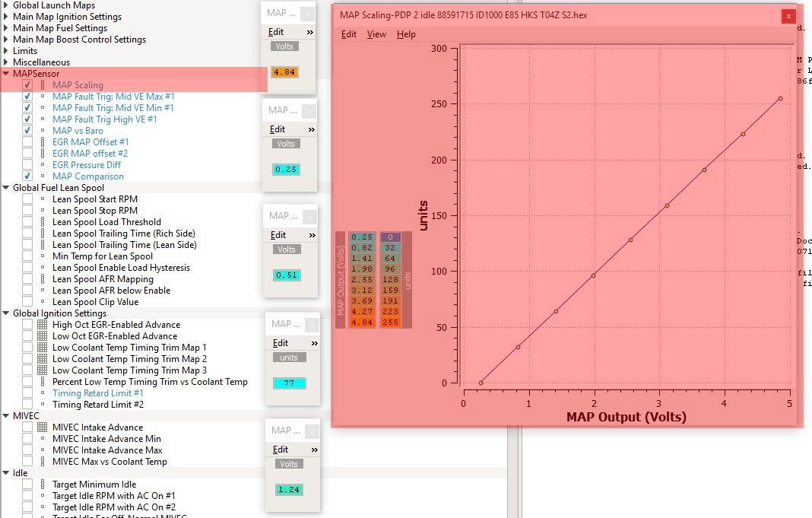Uncheck the MAP vs Baro checkbox
Viewport: 812px width, 518px height.
tap(27, 131)
